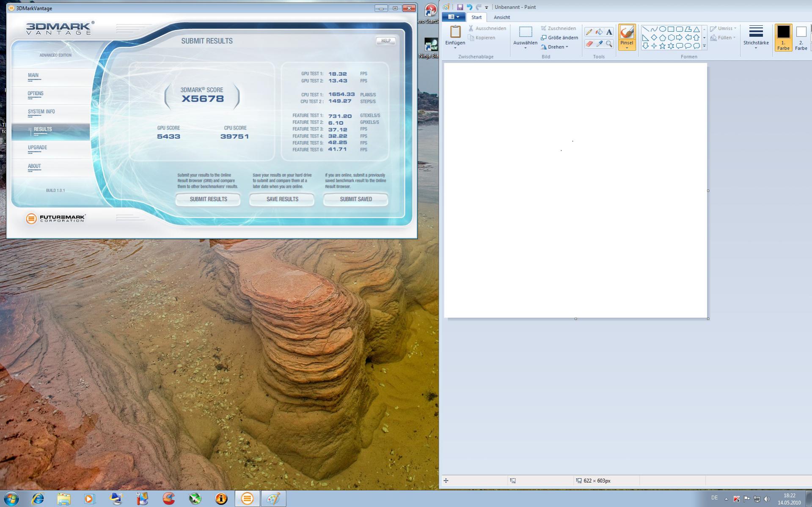The width and height of the screenshot is (812, 507).
Task: Choose the curve shape
Action: (x=654, y=29)
